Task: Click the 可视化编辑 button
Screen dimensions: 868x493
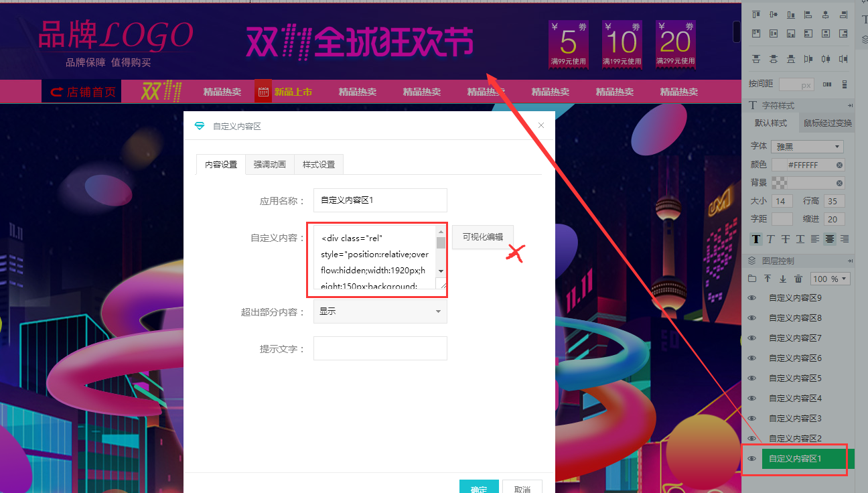Action: (x=482, y=237)
